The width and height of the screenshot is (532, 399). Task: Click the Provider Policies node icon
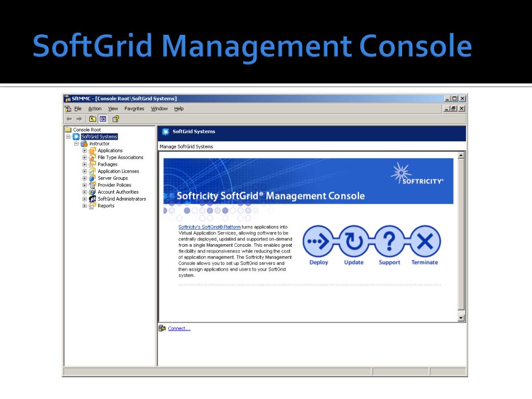point(92,185)
